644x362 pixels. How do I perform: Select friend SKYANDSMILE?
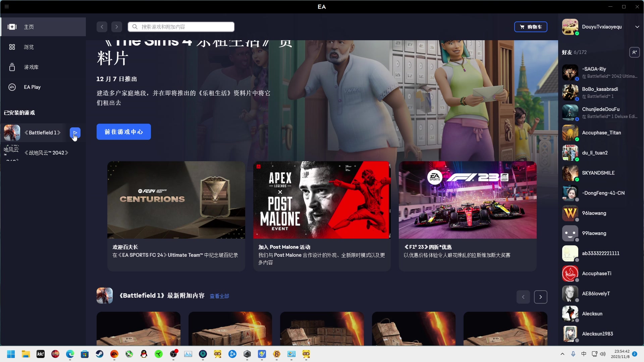pos(601,173)
